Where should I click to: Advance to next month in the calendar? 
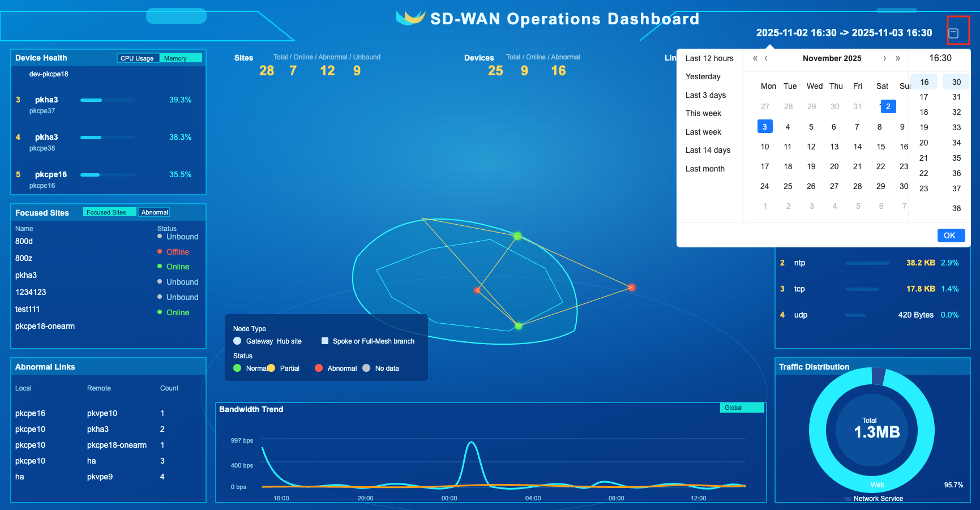[x=884, y=58]
